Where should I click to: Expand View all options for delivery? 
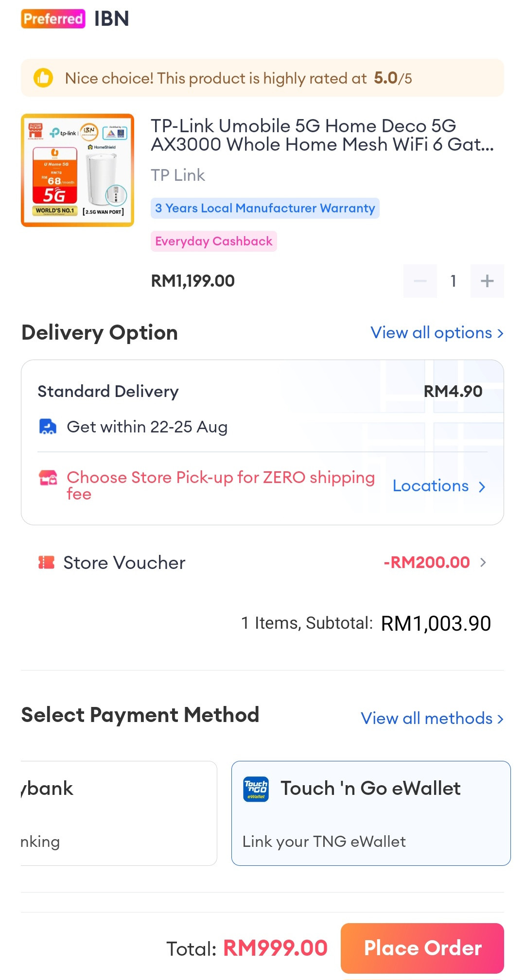[437, 333]
